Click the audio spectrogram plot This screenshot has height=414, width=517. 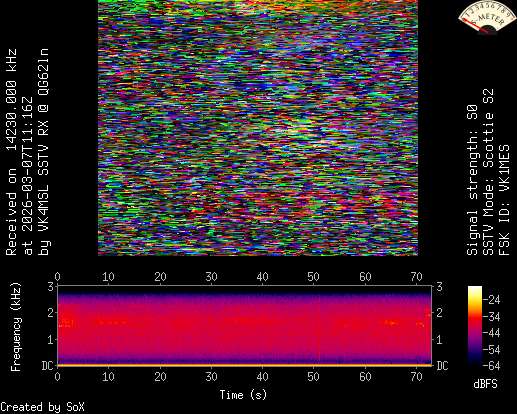pos(245,326)
